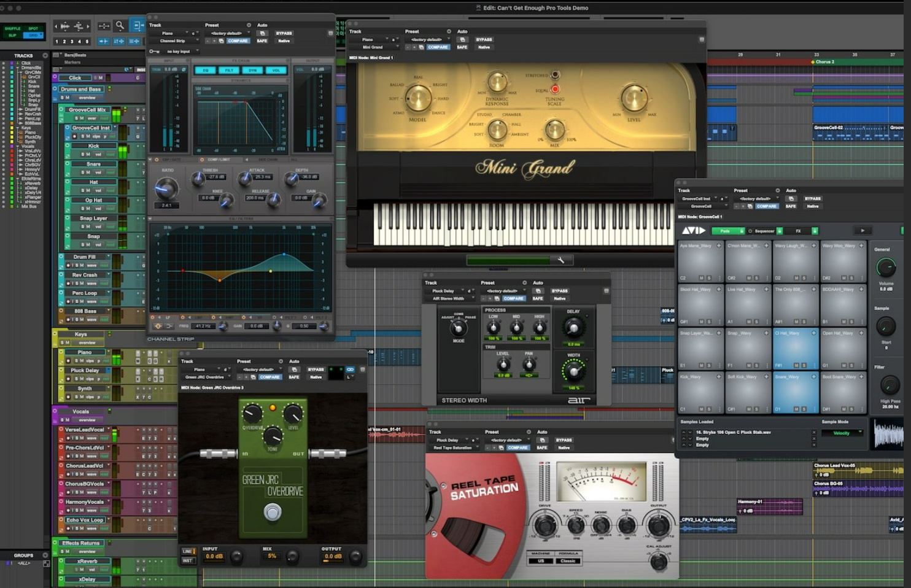
Task: Click Native button in GrooveCell window
Action: pos(812,206)
